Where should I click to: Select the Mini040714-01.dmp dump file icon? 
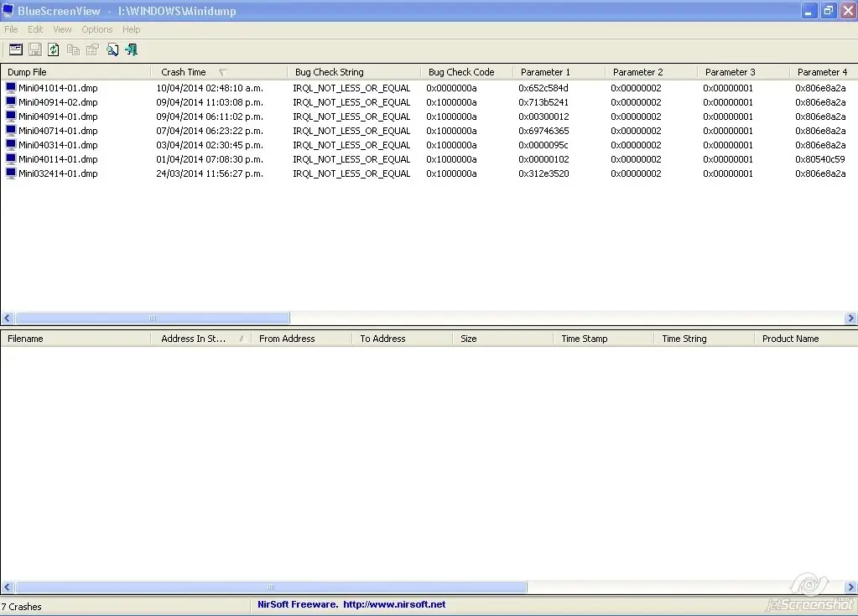[11, 130]
